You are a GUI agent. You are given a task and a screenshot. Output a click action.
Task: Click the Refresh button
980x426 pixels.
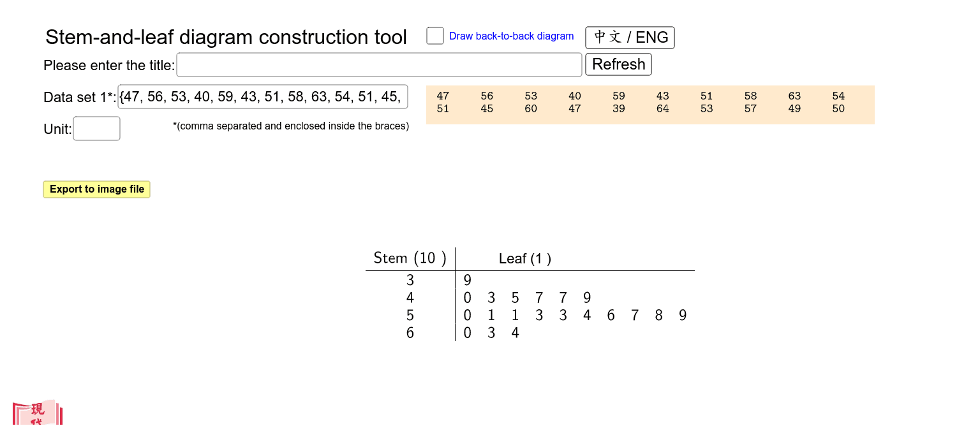click(x=618, y=64)
